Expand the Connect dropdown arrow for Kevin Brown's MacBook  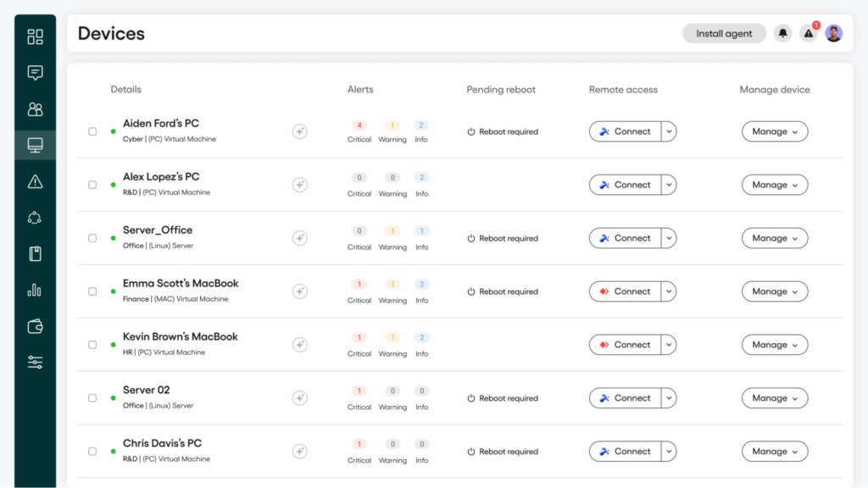point(669,345)
